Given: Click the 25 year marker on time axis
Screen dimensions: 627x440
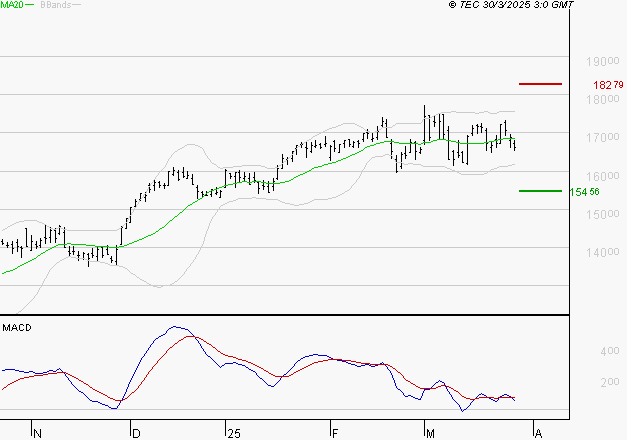Looking at the screenshot, I should [234, 433].
